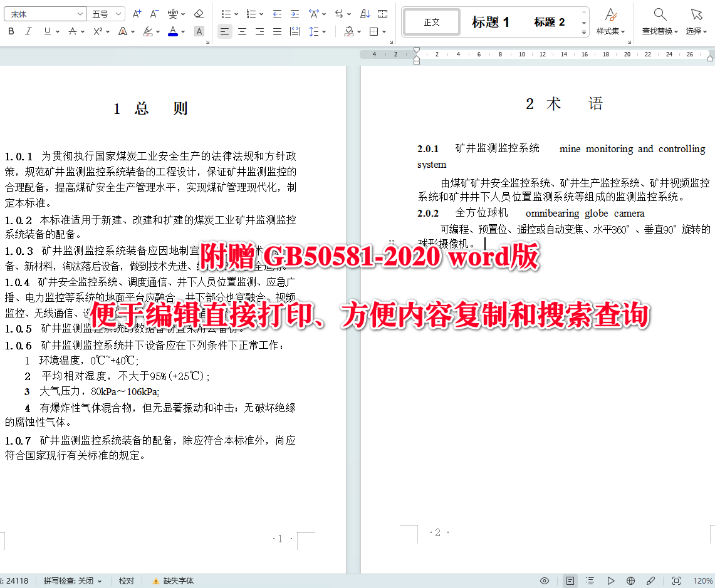Toggle eye protection mode in the status bar
The height and width of the screenshot is (588, 715).
(545, 580)
